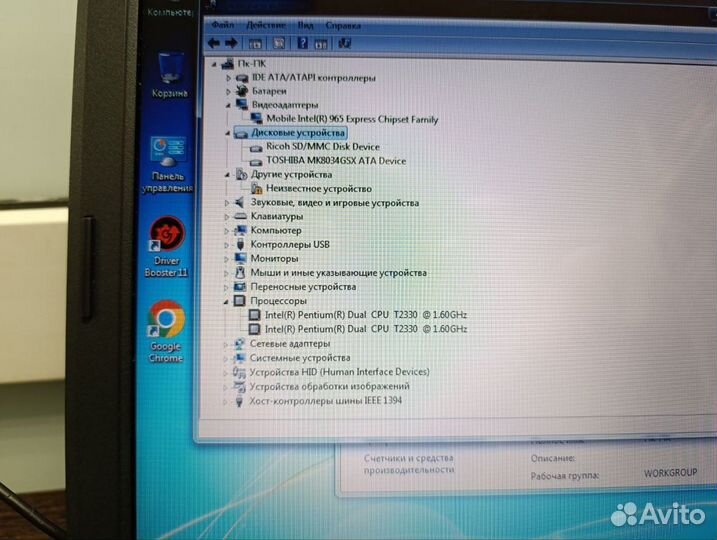Click the Устройства HID icon
The width and height of the screenshot is (717, 540).
239,372
